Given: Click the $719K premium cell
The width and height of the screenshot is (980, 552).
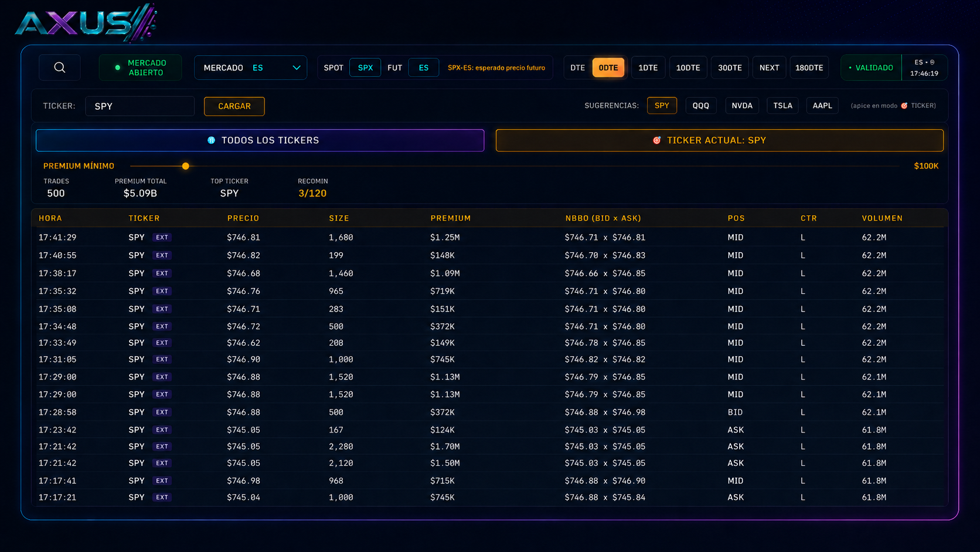Looking at the screenshot, I should point(443,292).
